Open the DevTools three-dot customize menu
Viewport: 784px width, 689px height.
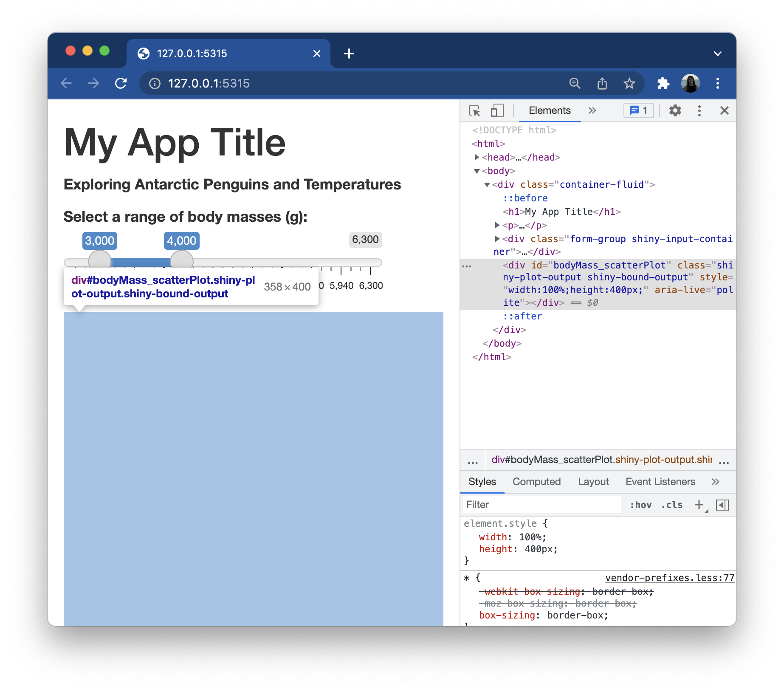(x=699, y=110)
